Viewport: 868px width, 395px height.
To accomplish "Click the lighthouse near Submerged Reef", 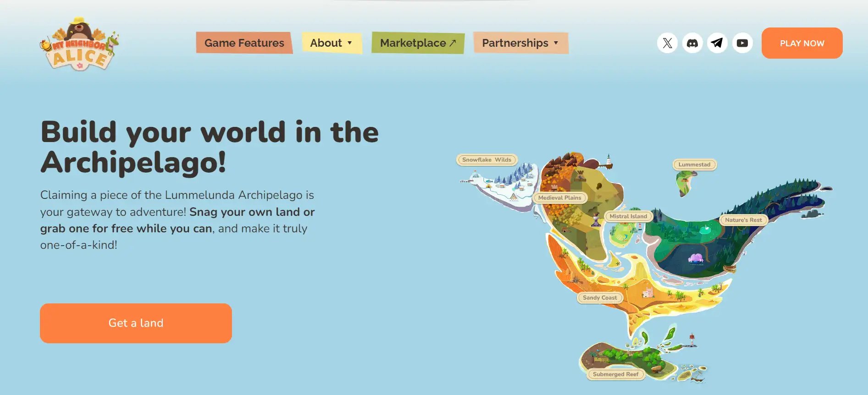I will 692,340.
